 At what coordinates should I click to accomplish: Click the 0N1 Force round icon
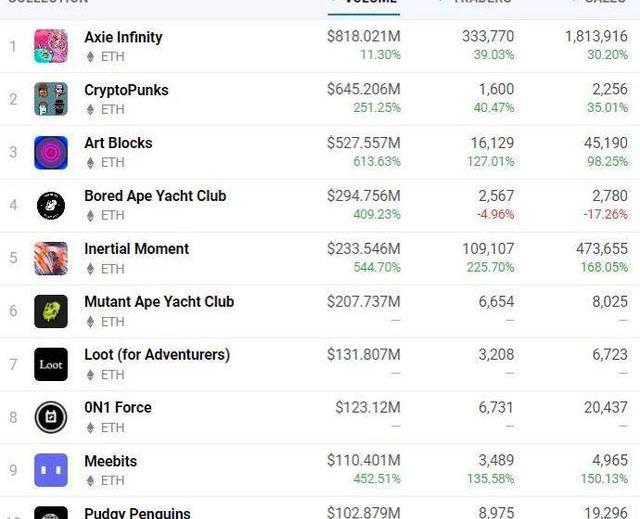tap(51, 417)
